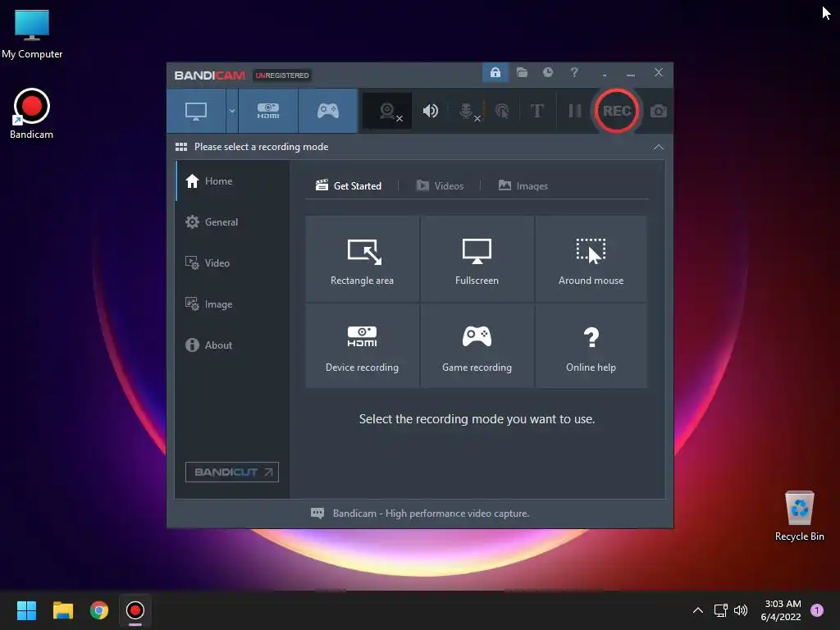Choose Rectangle area recording mode
840x630 pixels.
[x=362, y=258]
